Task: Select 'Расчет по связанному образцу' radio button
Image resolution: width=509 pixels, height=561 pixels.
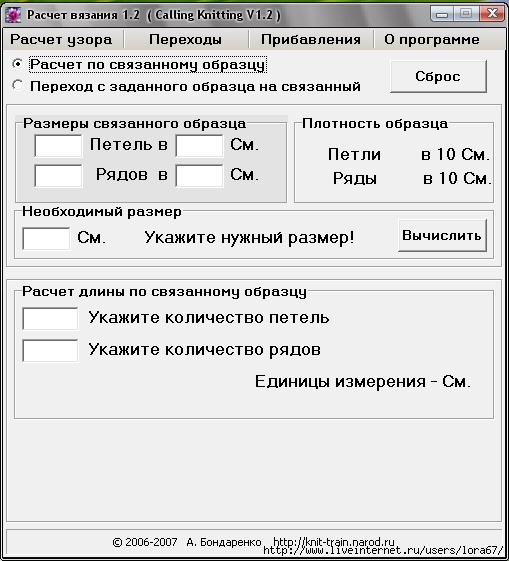Action: pyautogui.click(x=17, y=64)
